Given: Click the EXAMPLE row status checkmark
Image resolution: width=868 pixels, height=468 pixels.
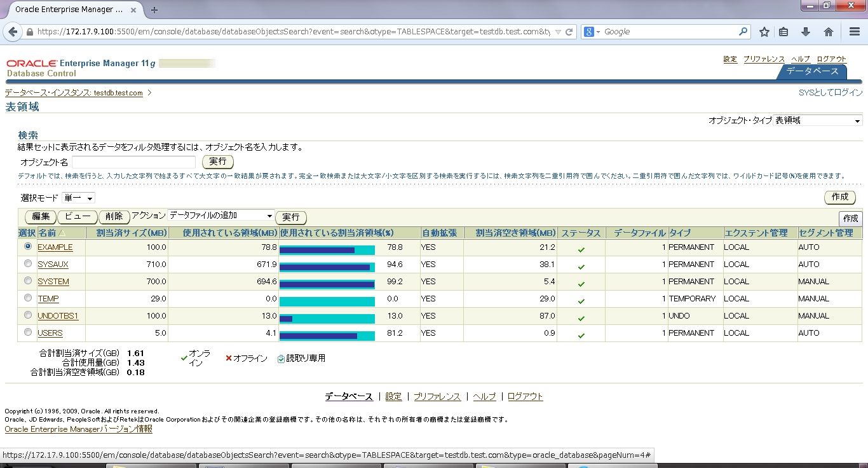Looking at the screenshot, I should [581, 249].
